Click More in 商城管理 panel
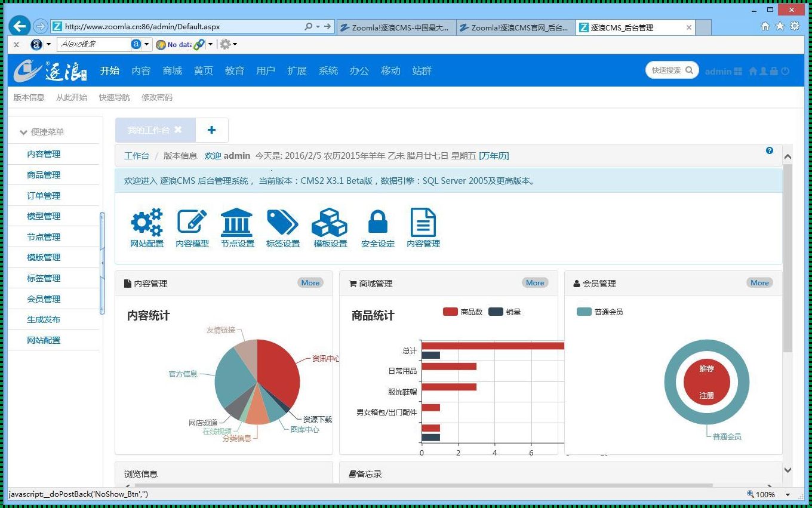Screen dimensions: 812x508 pyautogui.click(x=535, y=283)
